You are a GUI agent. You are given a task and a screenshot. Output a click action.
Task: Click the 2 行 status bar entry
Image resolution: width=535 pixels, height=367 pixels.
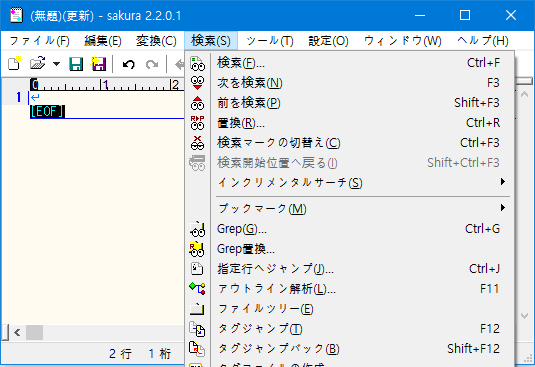click(x=120, y=354)
